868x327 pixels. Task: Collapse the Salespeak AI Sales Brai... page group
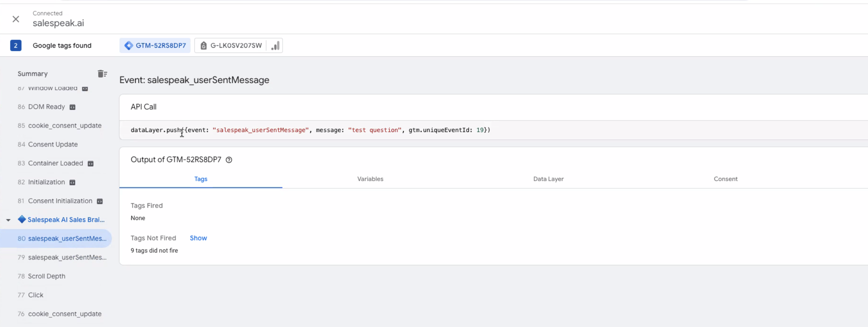coord(8,220)
